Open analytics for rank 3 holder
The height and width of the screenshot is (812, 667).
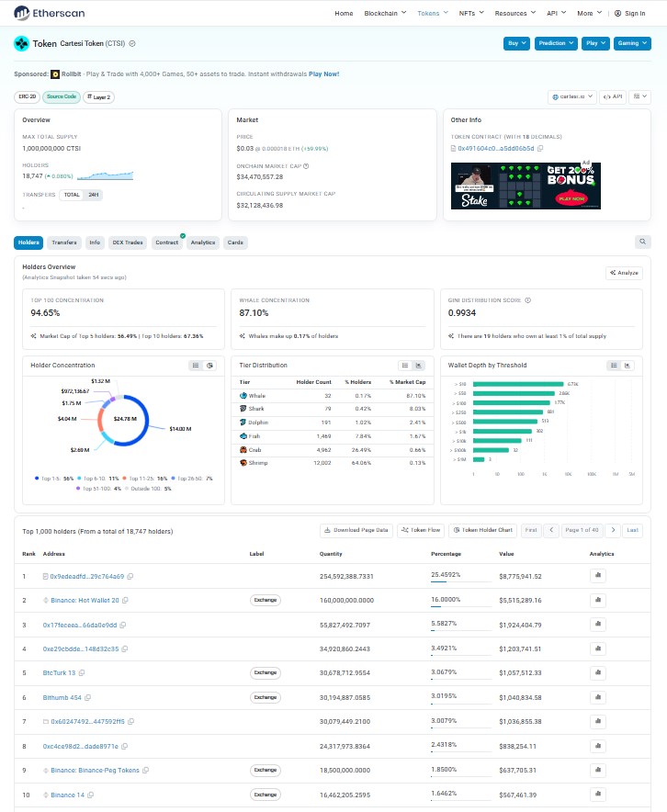point(597,624)
